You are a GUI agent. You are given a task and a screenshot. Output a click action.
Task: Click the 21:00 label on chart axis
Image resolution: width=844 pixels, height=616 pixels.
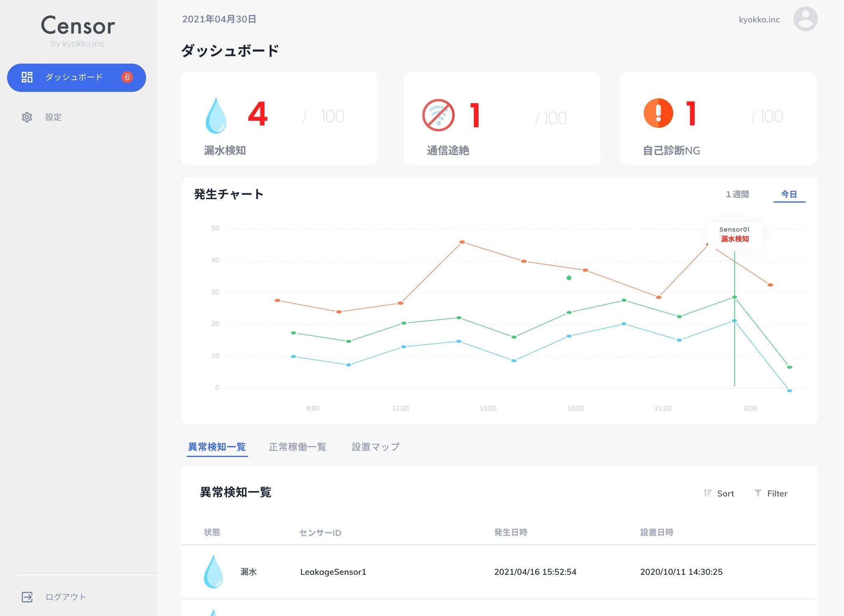pos(663,408)
